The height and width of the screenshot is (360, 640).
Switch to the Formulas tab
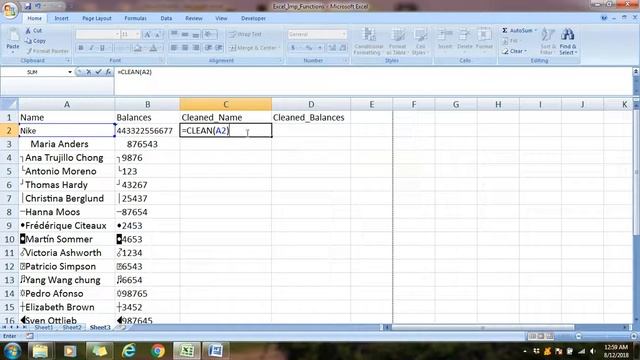(135, 18)
